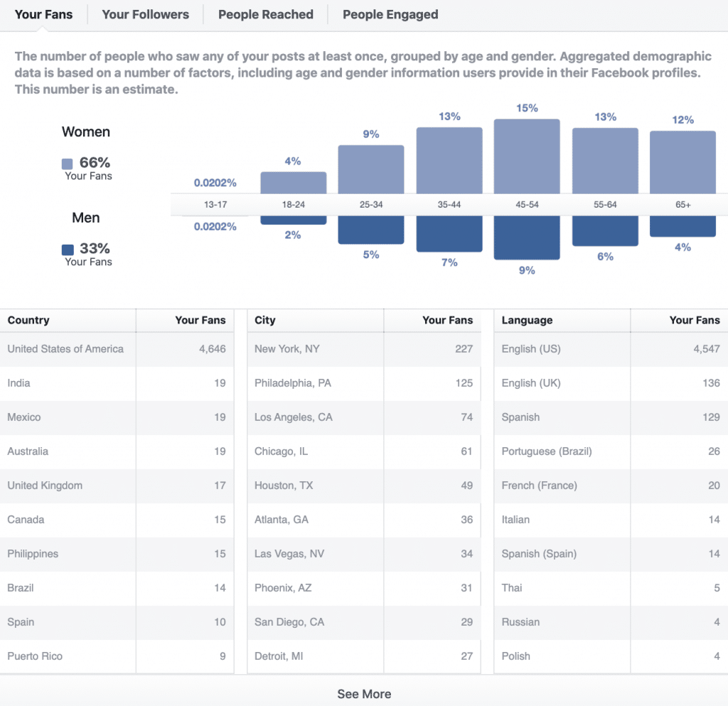Click the City column header
Viewport: 728px width, 706px height.
pos(265,321)
